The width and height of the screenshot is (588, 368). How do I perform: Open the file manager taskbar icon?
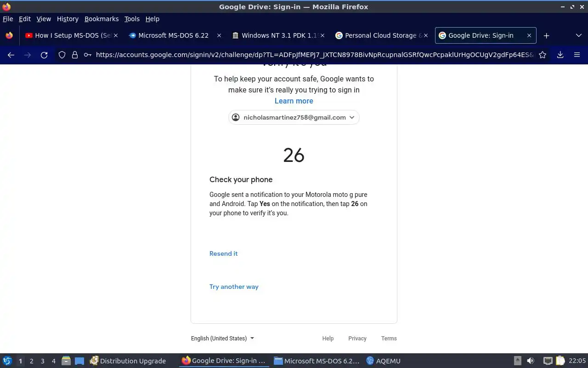[66, 361]
